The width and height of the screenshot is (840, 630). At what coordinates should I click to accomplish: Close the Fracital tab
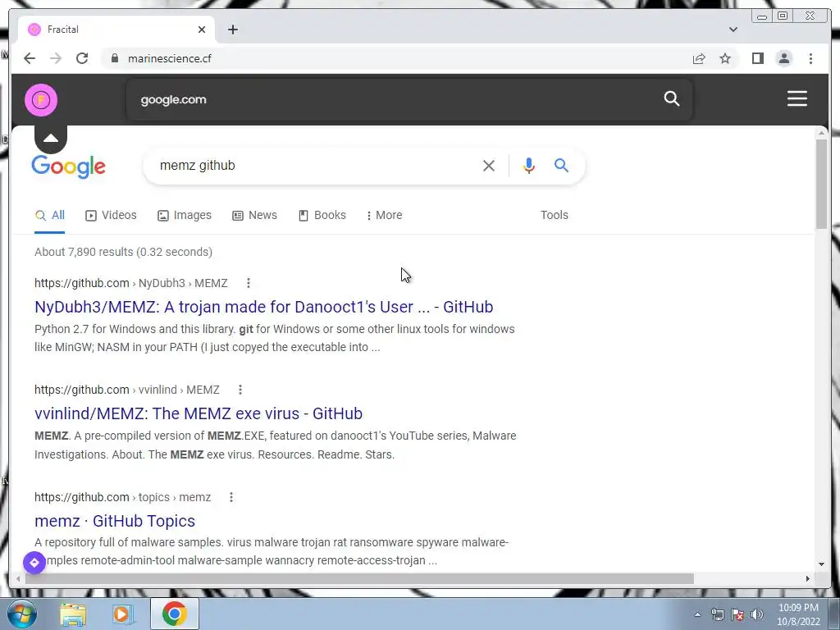(202, 30)
